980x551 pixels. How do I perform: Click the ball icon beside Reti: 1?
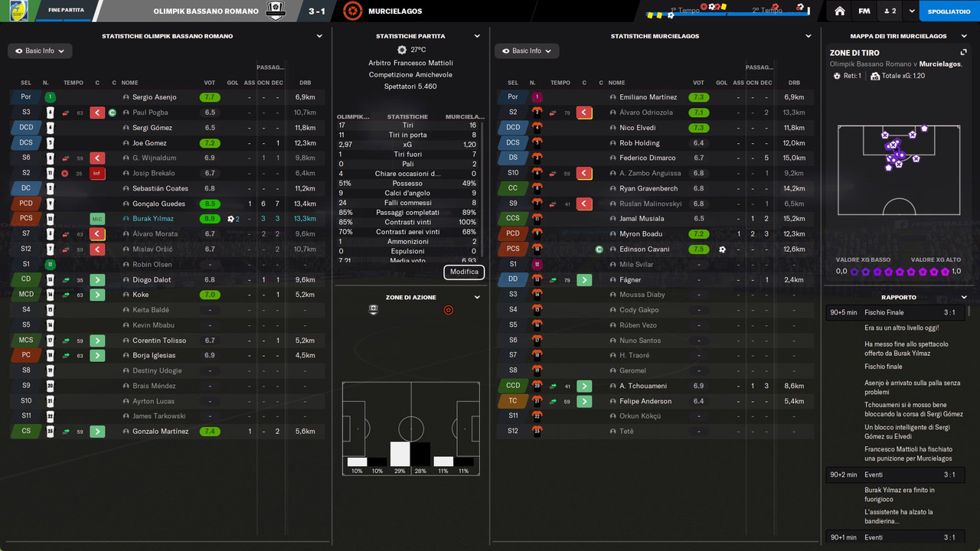click(x=837, y=77)
